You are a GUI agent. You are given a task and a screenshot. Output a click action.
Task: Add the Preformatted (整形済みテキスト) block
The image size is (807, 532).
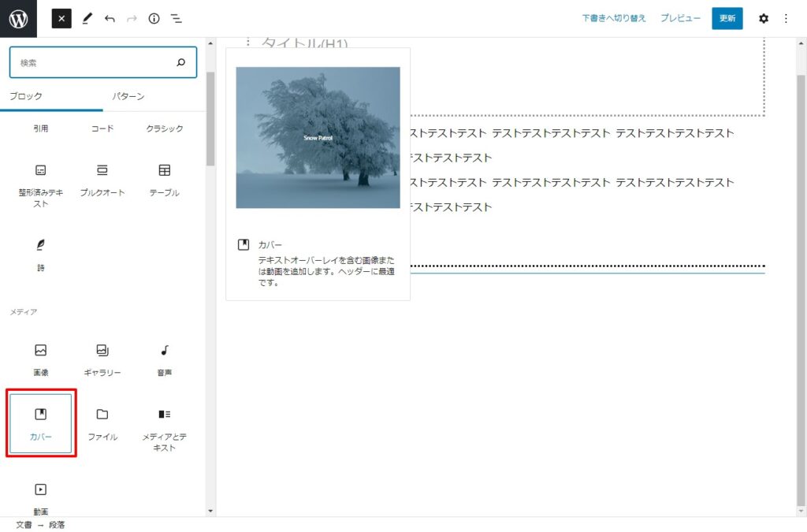[40, 184]
